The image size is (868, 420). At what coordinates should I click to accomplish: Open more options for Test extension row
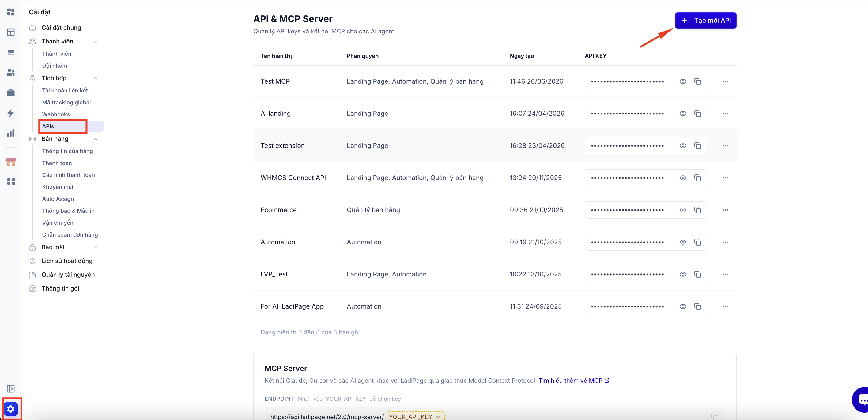(x=725, y=146)
